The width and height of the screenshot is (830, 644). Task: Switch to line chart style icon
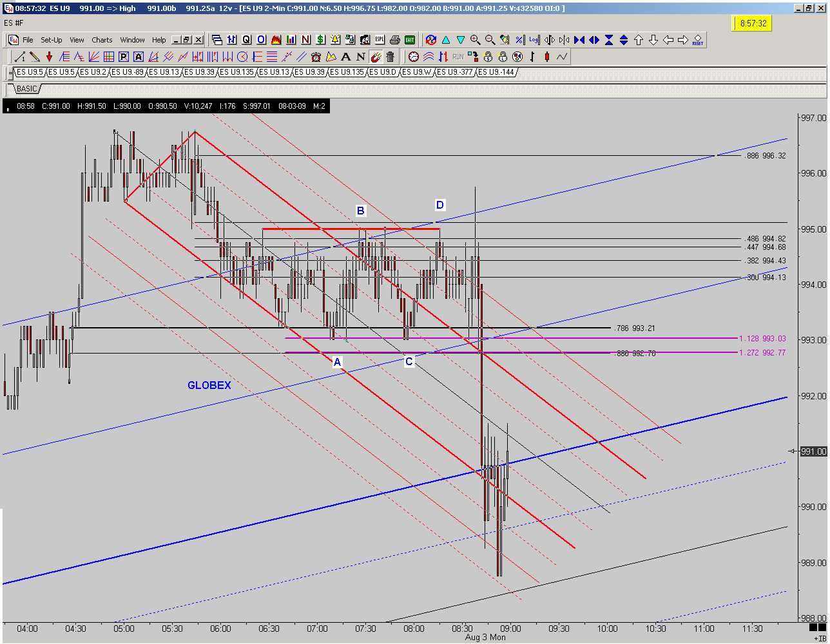click(562, 57)
